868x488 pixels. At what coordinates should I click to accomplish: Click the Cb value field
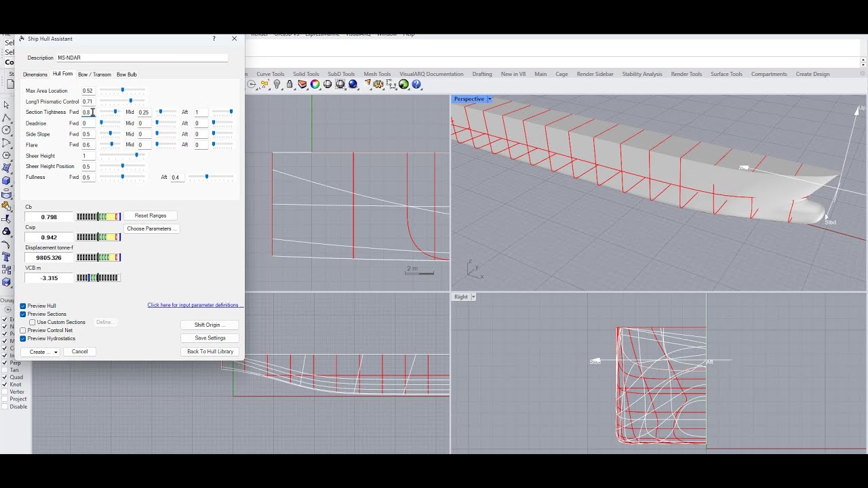[49, 217]
